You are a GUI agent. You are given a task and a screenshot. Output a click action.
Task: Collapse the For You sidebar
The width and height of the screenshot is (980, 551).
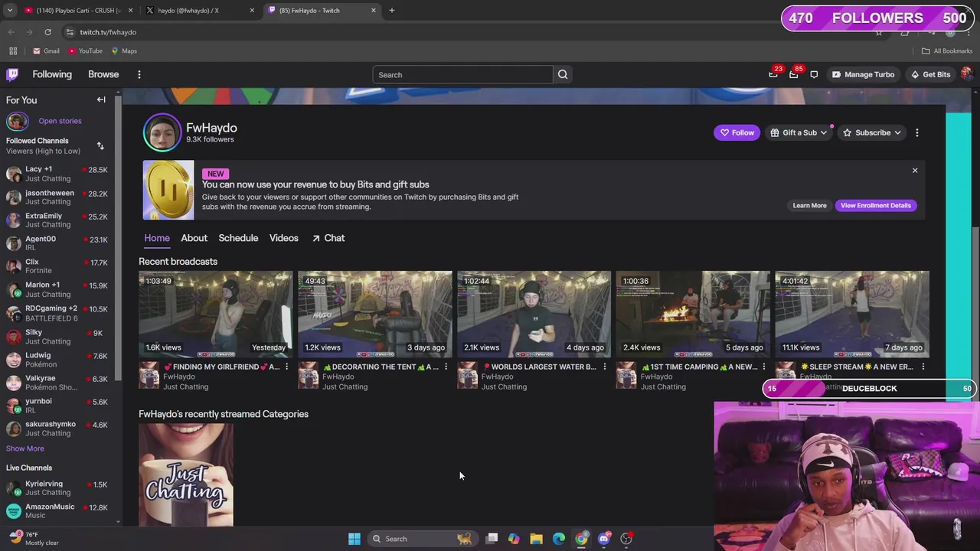pyautogui.click(x=101, y=99)
